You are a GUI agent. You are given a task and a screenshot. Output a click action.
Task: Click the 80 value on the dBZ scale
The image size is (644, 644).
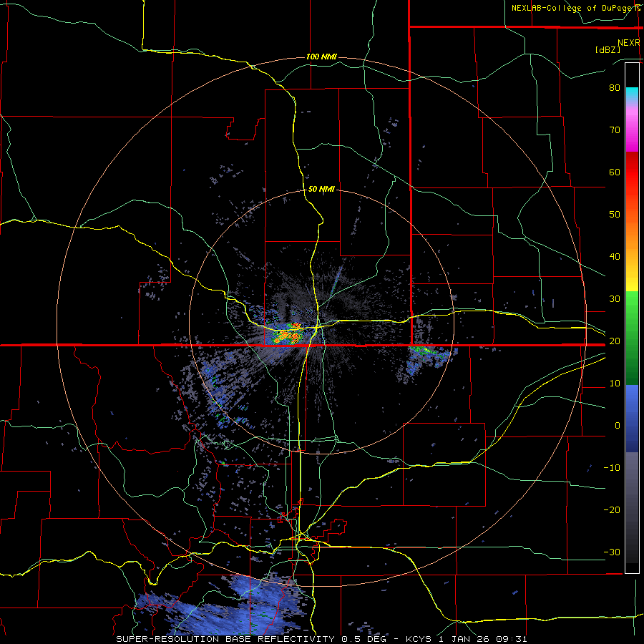pyautogui.click(x=615, y=87)
